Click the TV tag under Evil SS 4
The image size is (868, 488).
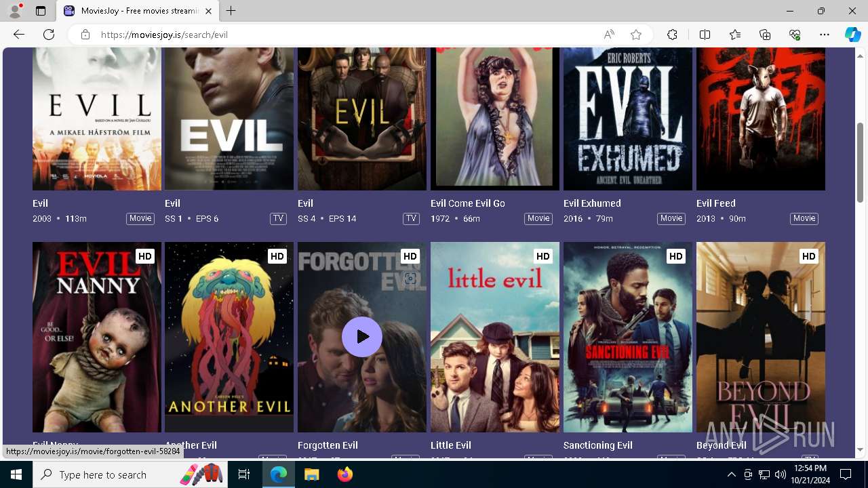(x=411, y=218)
